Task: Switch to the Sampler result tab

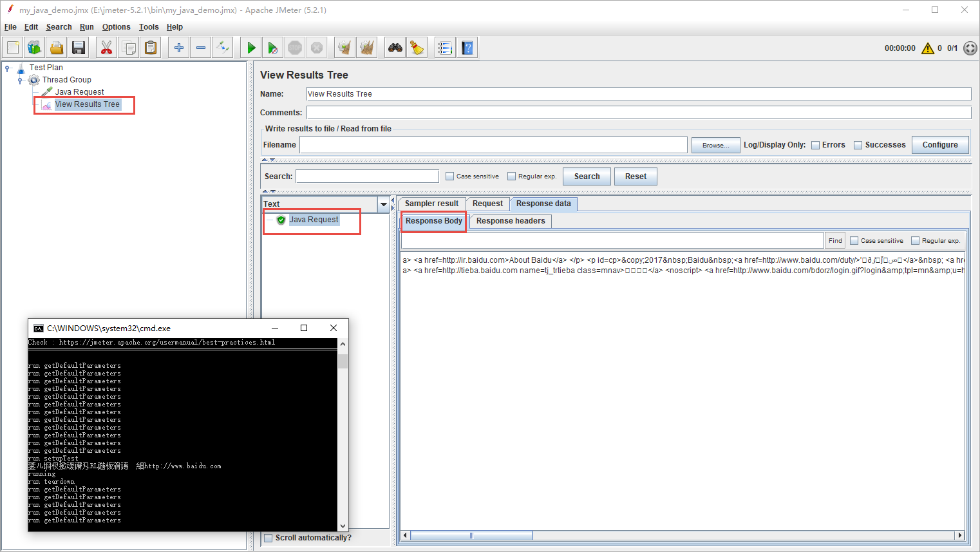Action: 431,204
